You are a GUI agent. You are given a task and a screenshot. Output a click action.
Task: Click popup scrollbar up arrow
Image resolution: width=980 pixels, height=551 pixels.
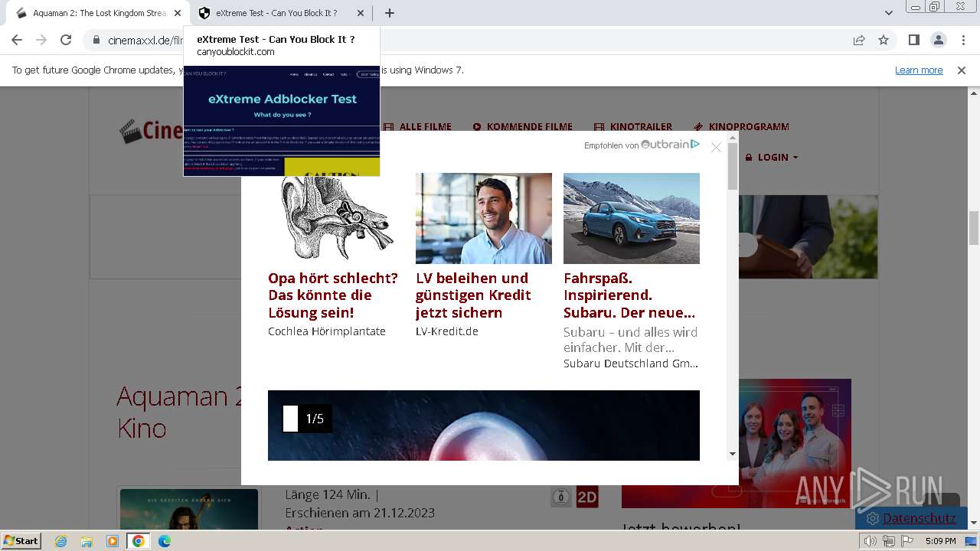coord(733,137)
